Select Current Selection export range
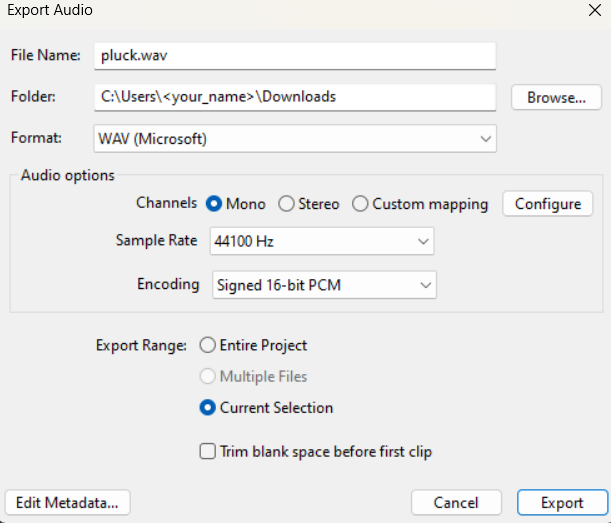 click(x=208, y=407)
